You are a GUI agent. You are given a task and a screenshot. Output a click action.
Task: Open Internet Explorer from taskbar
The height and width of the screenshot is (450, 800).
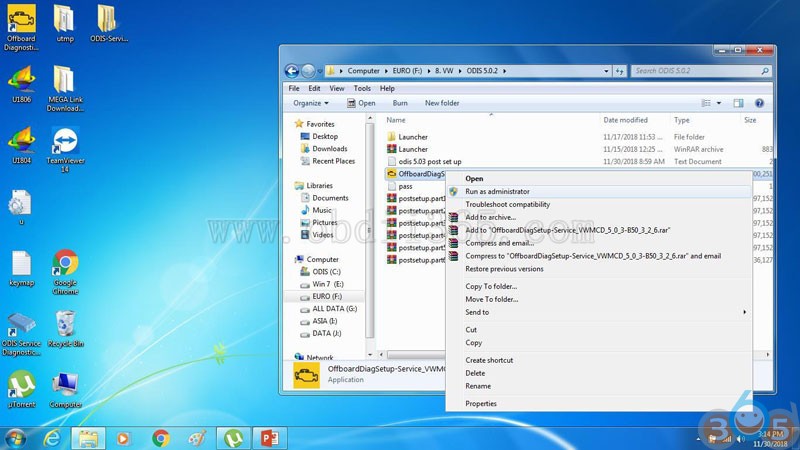[x=52, y=438]
